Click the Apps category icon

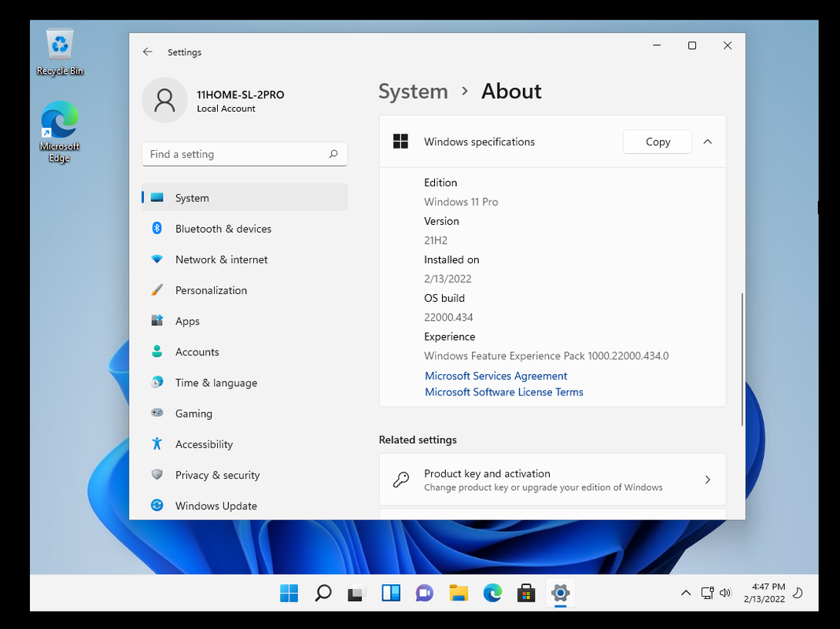pos(157,322)
